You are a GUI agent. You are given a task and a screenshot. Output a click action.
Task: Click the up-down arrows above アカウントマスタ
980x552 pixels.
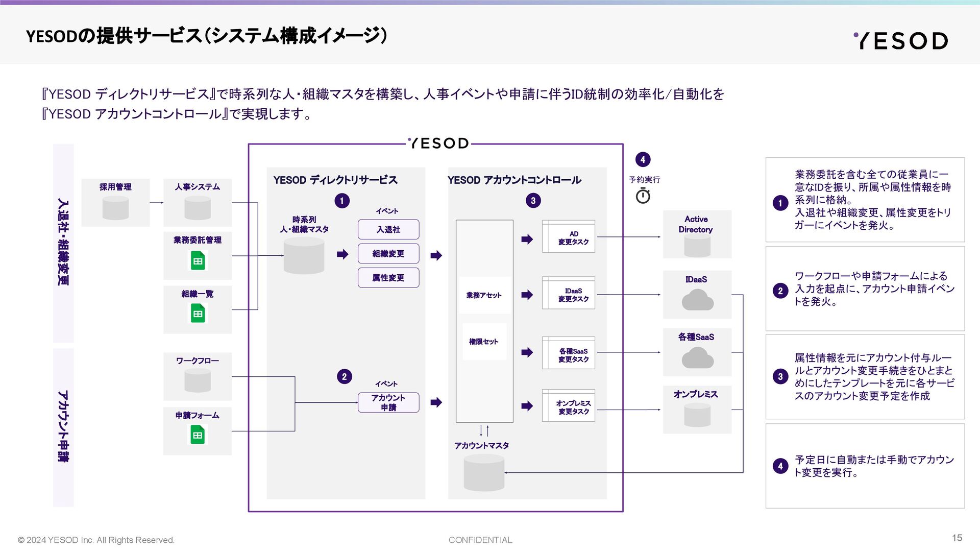tap(484, 430)
